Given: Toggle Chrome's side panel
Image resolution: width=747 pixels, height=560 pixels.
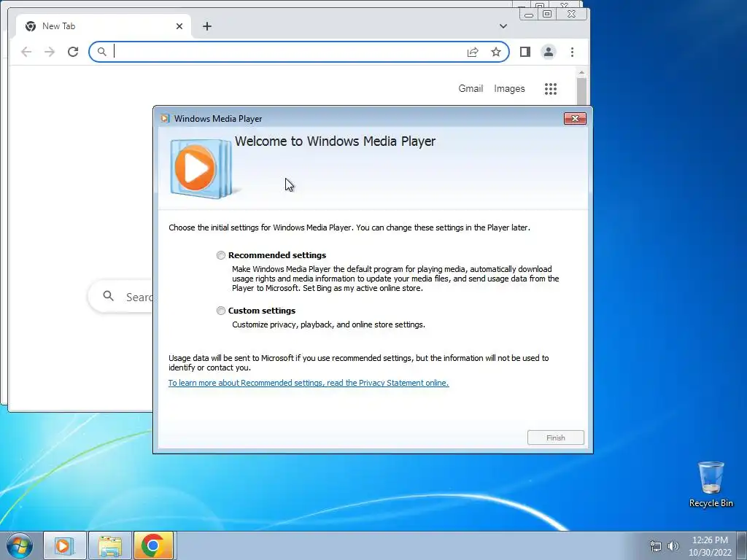Looking at the screenshot, I should tap(525, 52).
